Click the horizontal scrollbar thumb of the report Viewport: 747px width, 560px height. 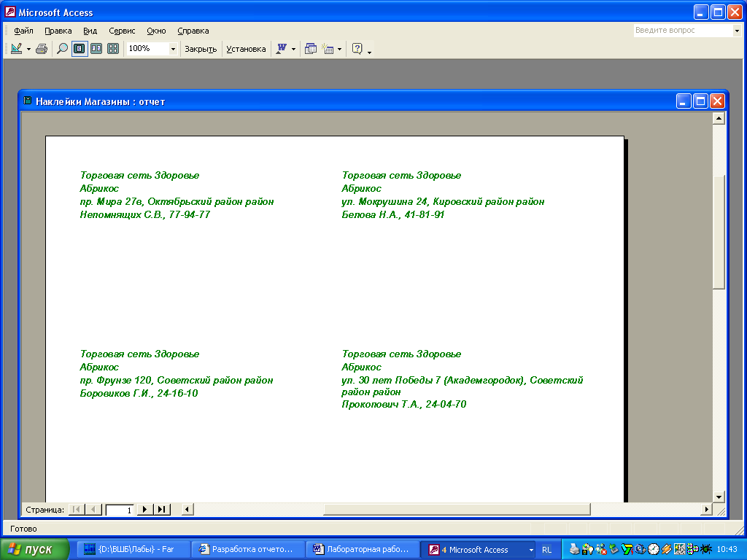pyautogui.click(x=457, y=510)
